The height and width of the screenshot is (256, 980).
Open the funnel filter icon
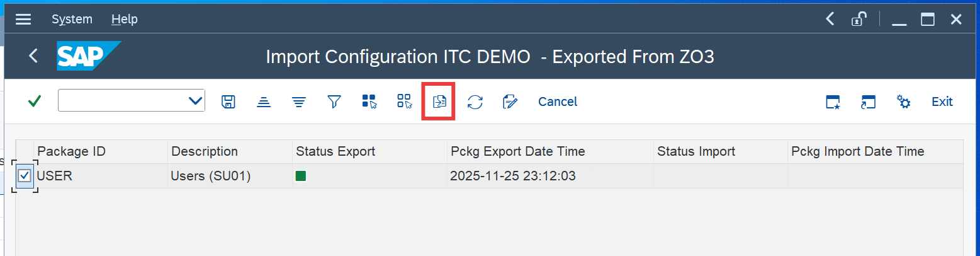(334, 102)
